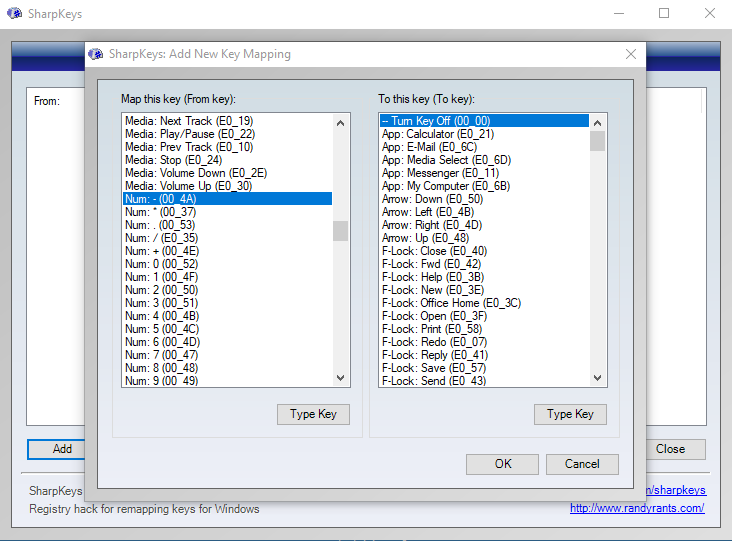Select Media: Next Track (E0_19)
The image size is (732, 541).
point(227,121)
